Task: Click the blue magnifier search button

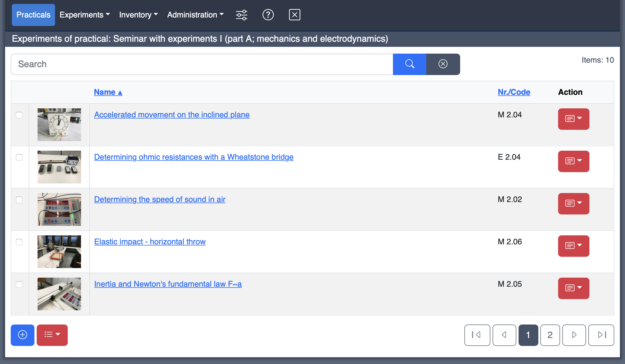Action: pos(409,64)
